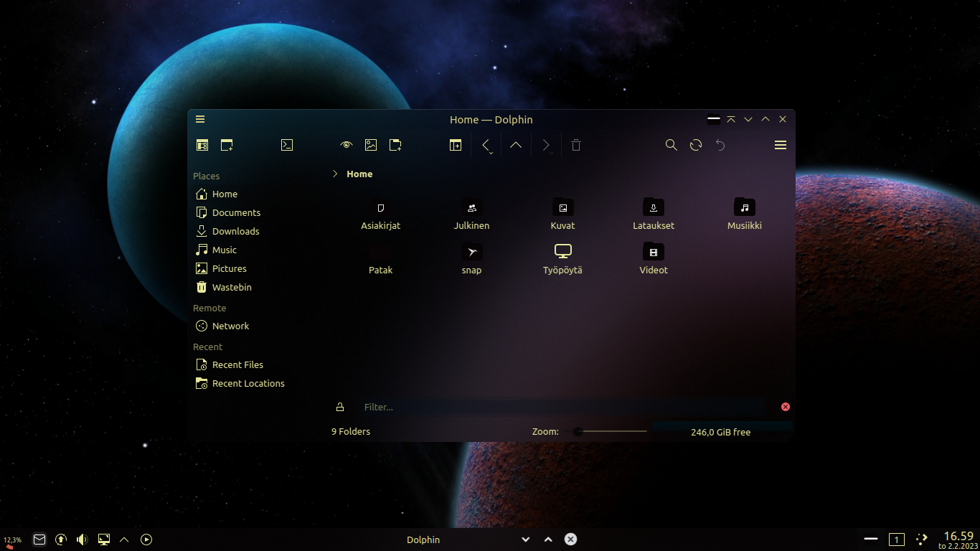This screenshot has width=980, height=551.
Task: Open the search magnifier in the toolbar
Action: 672,145
